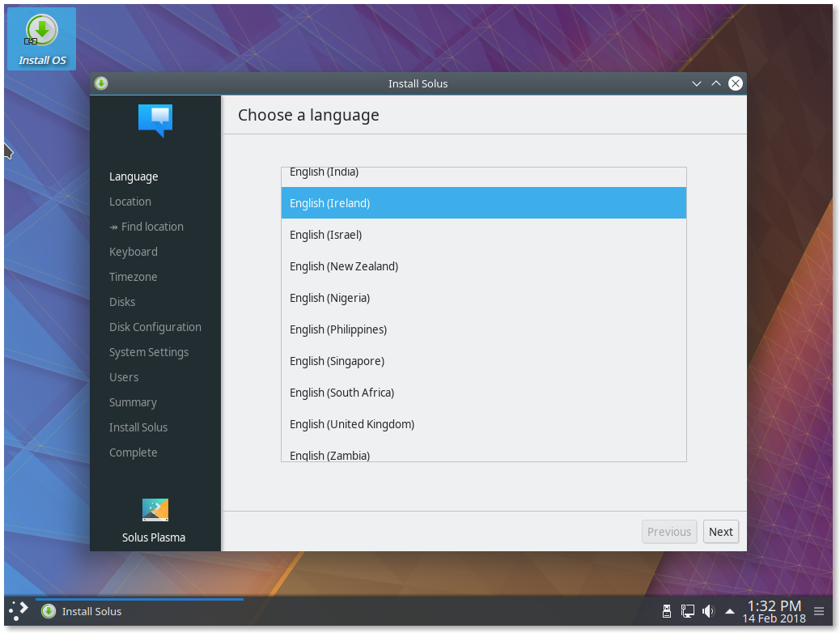Select the System Settings sidebar step
Screen dimensions: 840x633
coord(149,352)
